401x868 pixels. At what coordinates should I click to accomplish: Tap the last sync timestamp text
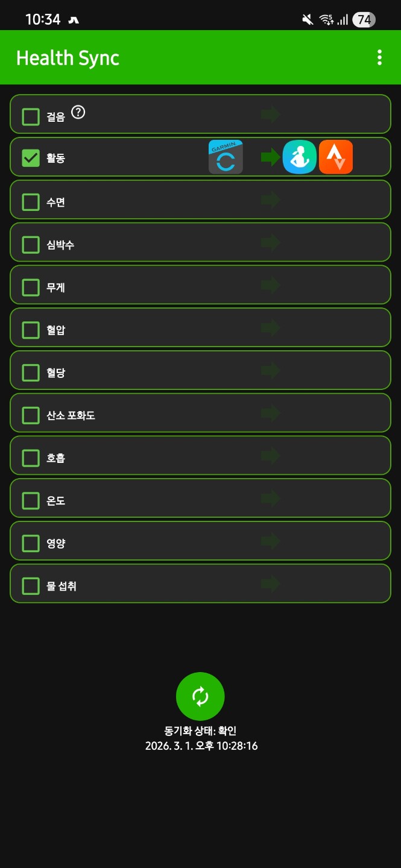coord(201,746)
